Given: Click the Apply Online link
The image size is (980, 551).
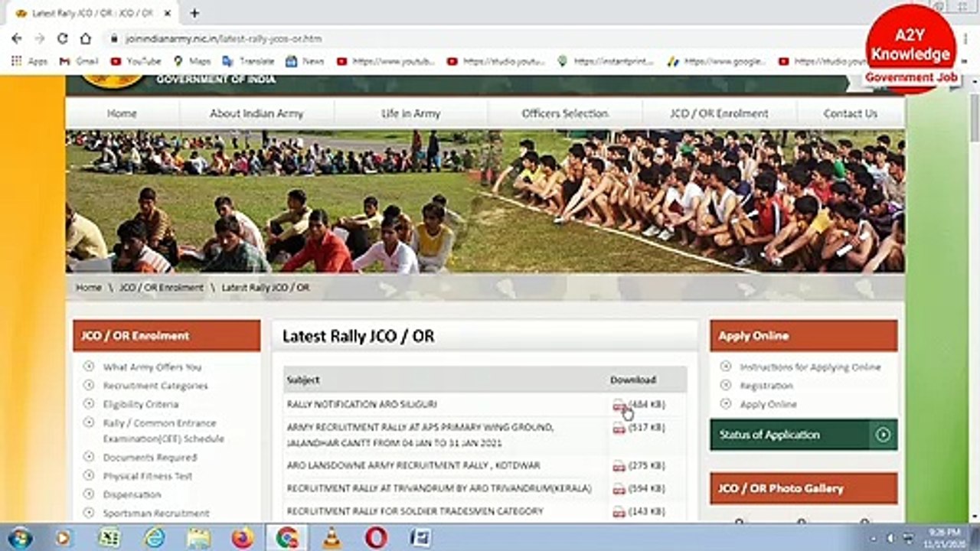Looking at the screenshot, I should coord(768,404).
